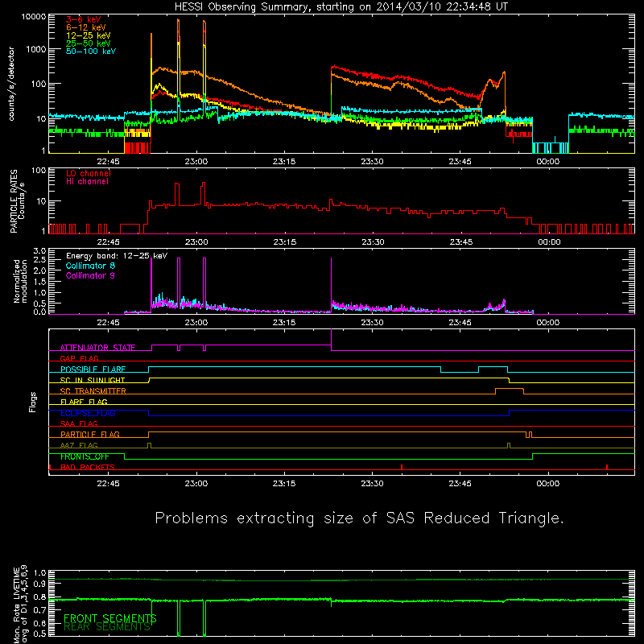Select the FRONT SEGMENTS legend label
This screenshot has height=644, width=644.
click(110, 618)
